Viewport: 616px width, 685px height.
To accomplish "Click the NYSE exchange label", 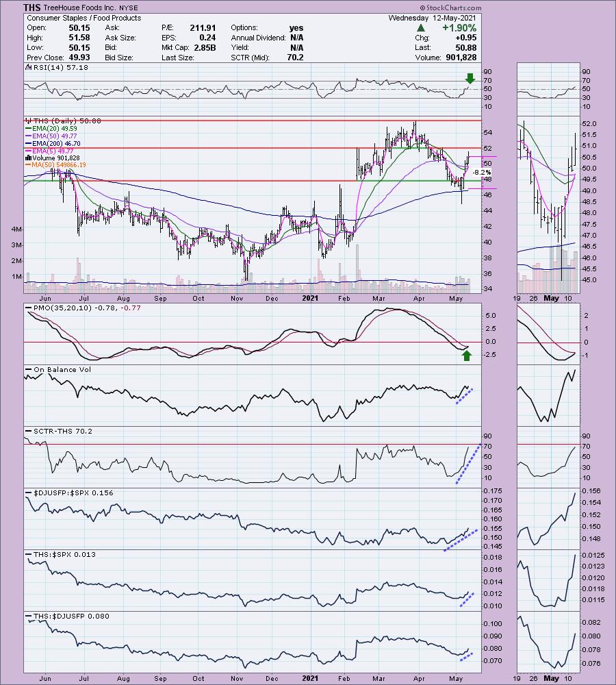I will click(129, 8).
